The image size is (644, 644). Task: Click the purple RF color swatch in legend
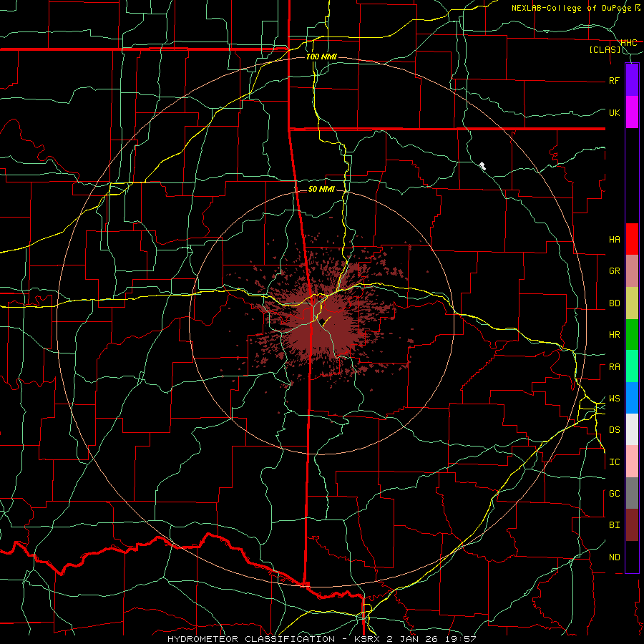(x=632, y=79)
